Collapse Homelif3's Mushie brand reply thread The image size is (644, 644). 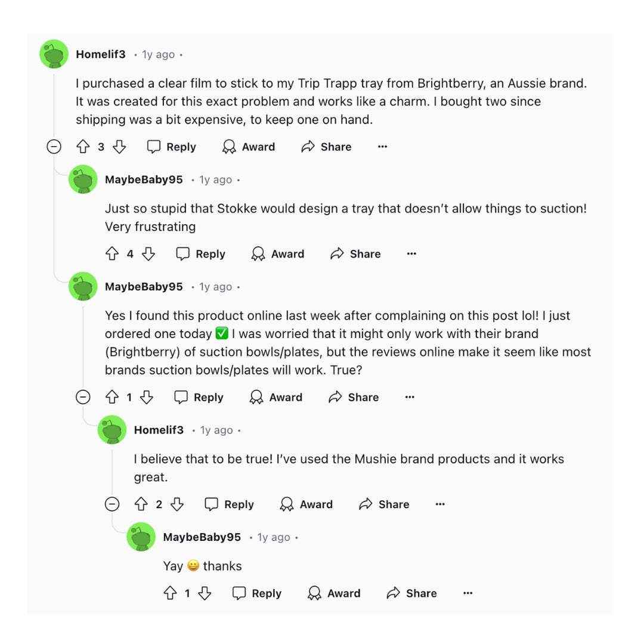[112, 504]
